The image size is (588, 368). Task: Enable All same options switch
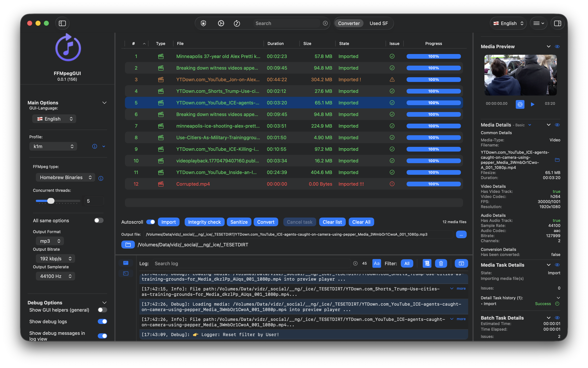[x=99, y=220]
